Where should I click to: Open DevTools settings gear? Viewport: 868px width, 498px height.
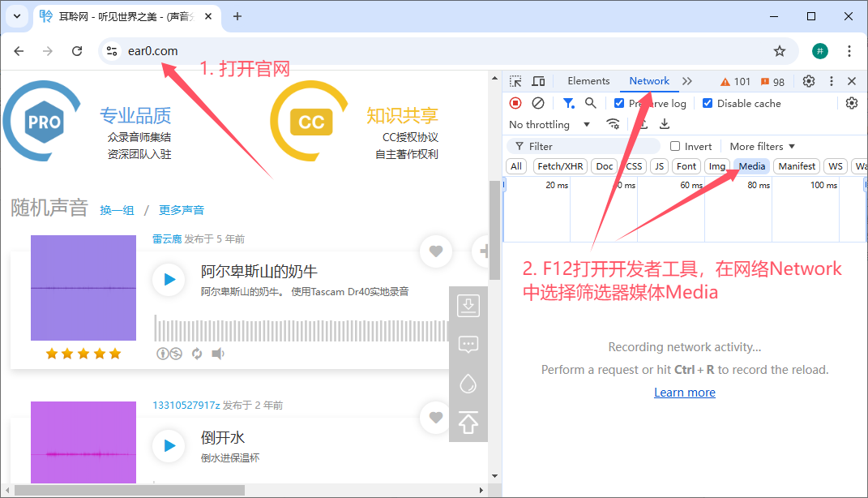(809, 81)
